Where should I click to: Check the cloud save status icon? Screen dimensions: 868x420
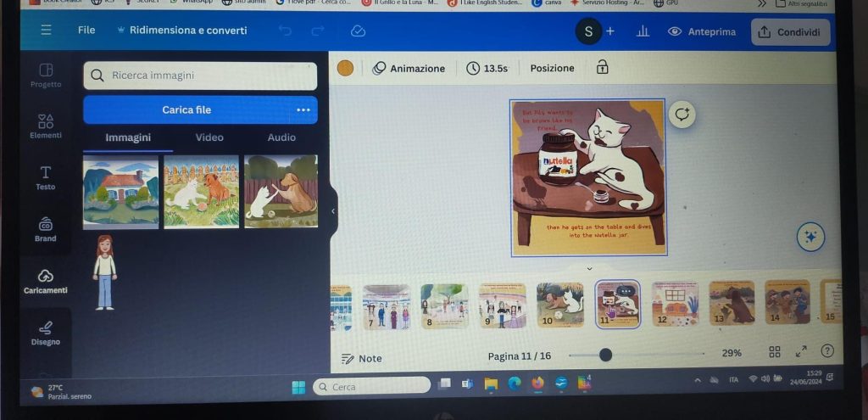[x=359, y=31]
